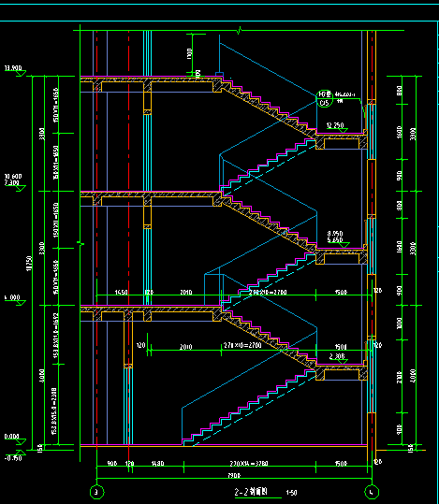This screenshot has width=439, height=504.
Task: Select the 270x14=3780 stair run dimension
Action: pyautogui.click(x=249, y=464)
